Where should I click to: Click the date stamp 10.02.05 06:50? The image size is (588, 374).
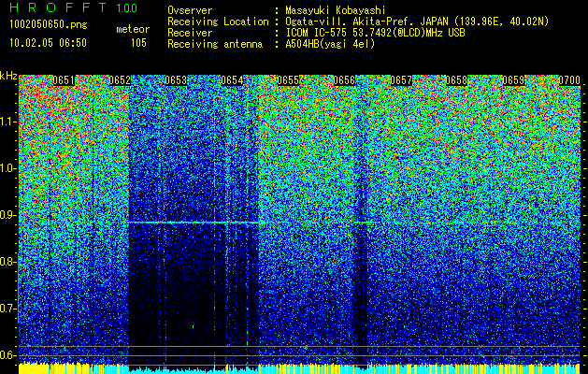[48, 43]
